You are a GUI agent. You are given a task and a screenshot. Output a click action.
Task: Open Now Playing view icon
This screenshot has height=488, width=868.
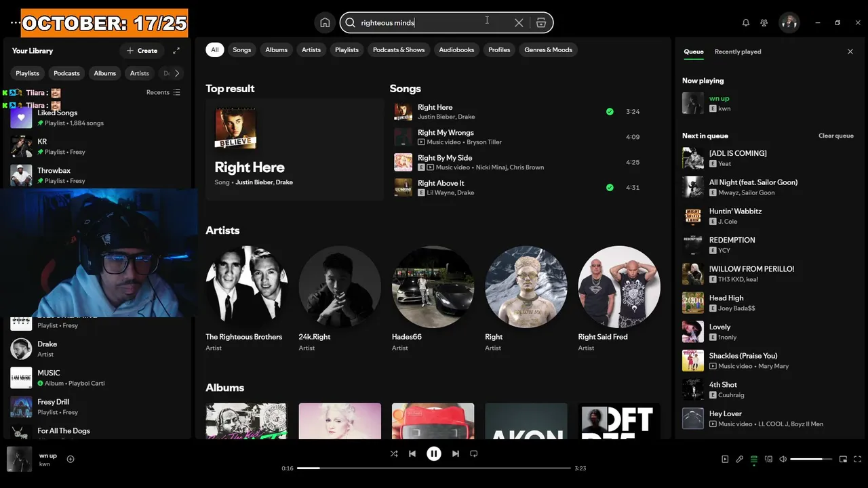click(x=725, y=459)
